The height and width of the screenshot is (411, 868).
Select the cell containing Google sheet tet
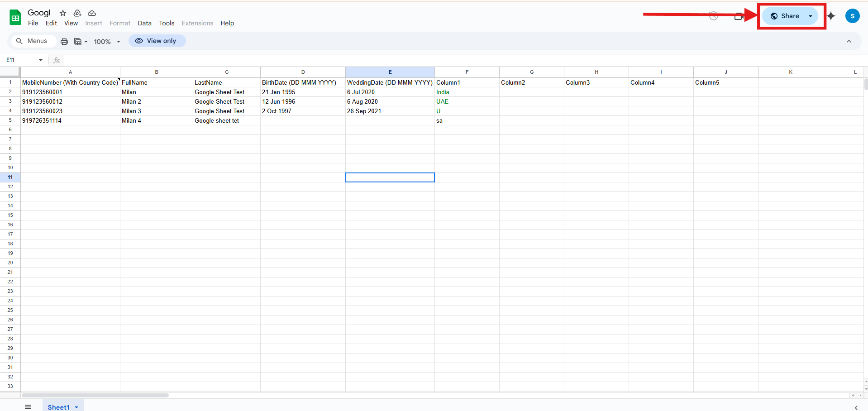(227, 120)
